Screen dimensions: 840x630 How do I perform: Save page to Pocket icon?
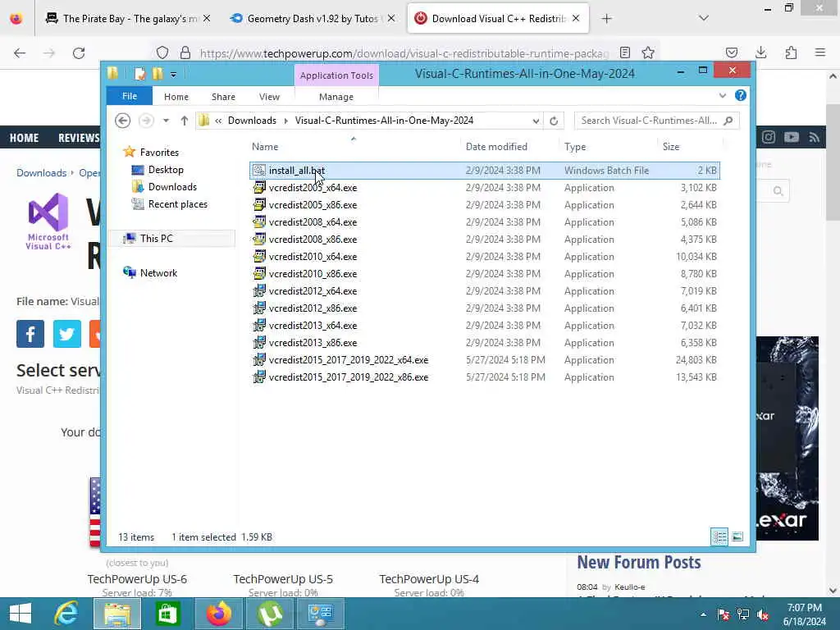[x=731, y=52]
